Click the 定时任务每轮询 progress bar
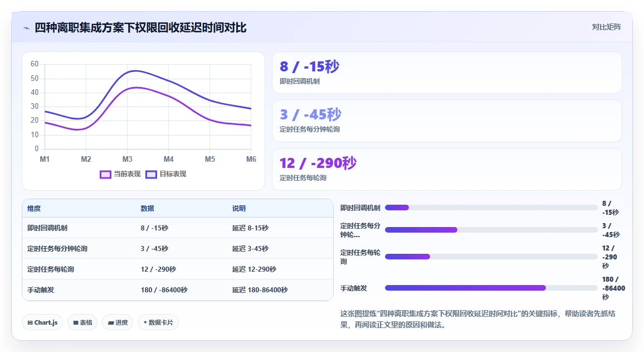The image size is (644, 352). point(491,257)
